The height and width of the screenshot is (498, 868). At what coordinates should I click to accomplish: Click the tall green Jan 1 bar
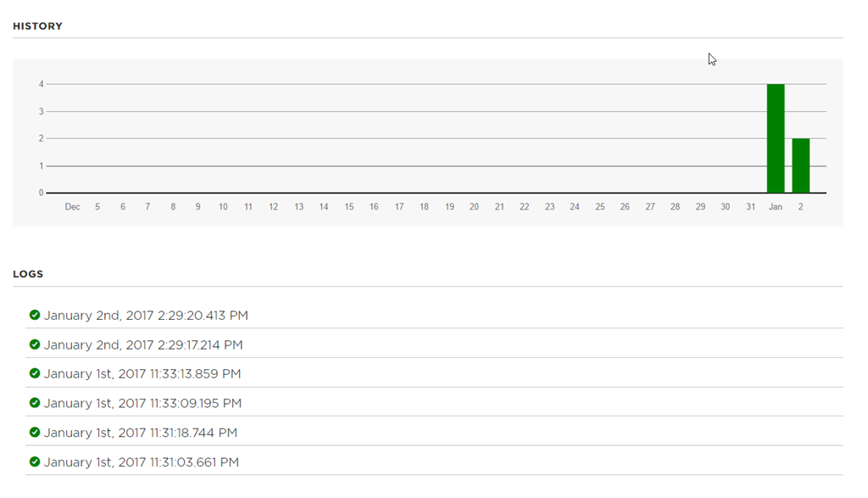click(775, 138)
